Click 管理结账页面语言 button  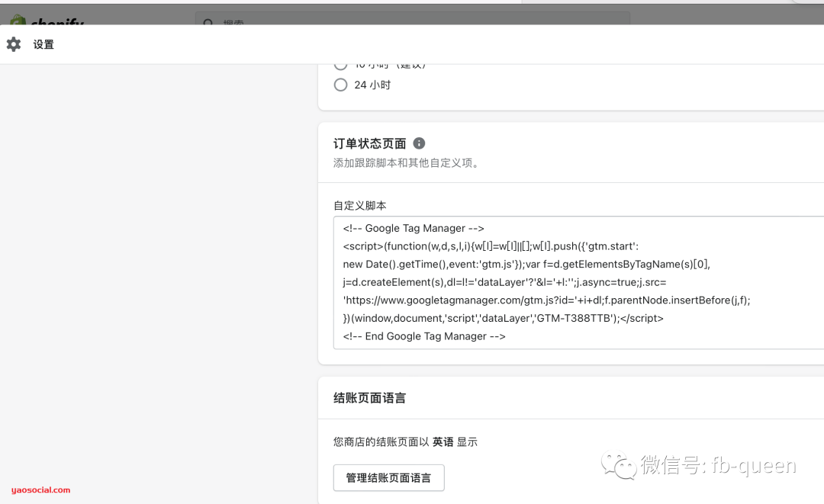click(388, 477)
